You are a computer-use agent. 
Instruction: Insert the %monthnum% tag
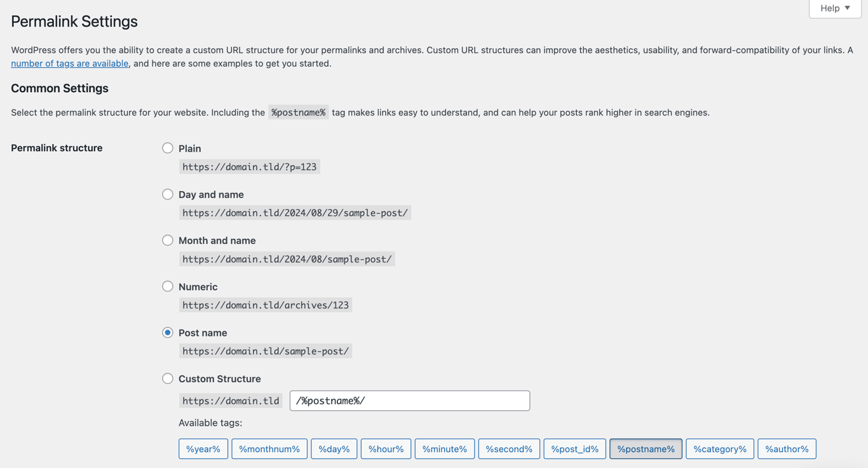click(269, 448)
